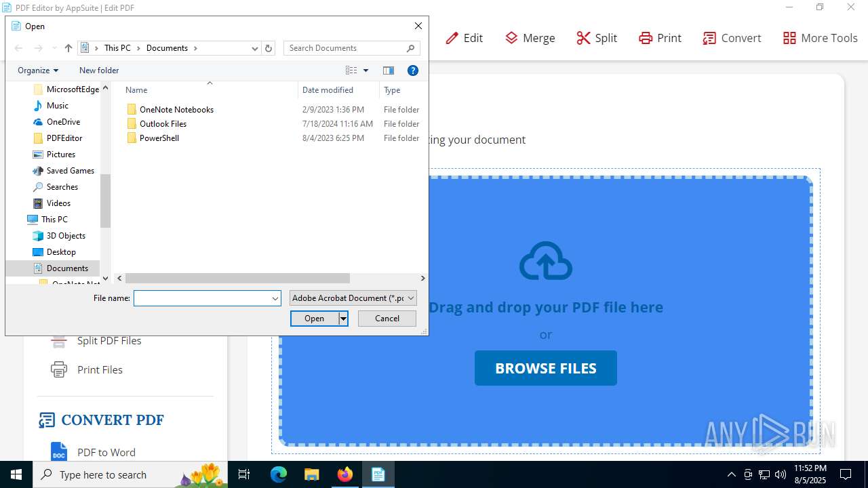Expand the Open button dropdown arrow
This screenshot has height=488, width=868.
point(343,319)
